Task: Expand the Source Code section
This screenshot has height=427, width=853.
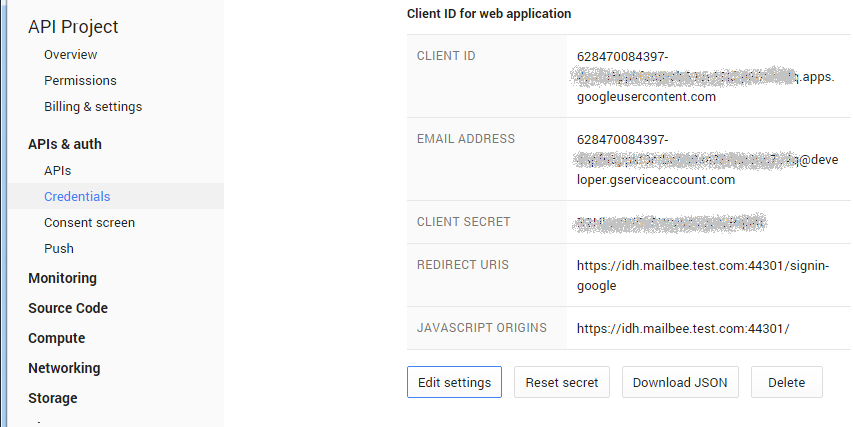Action: click(68, 308)
